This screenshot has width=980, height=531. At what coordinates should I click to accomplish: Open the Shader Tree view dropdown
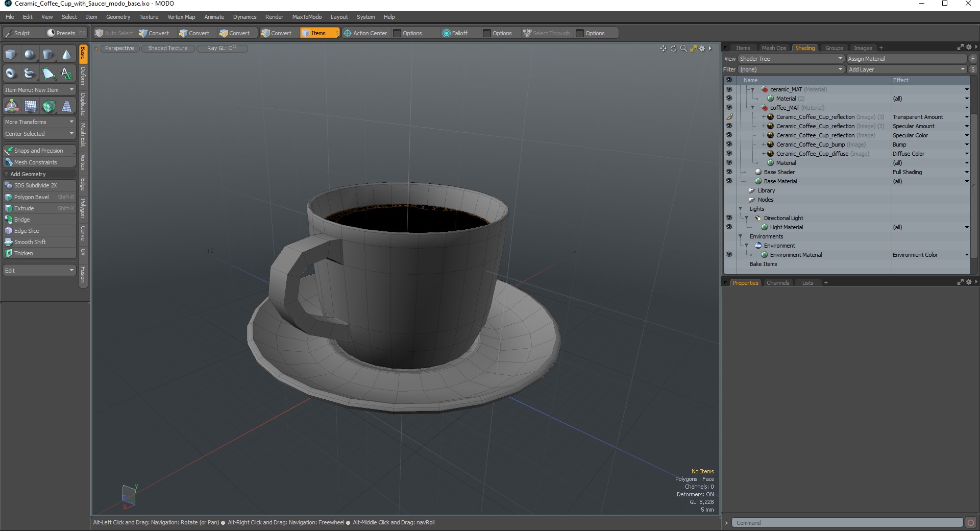[791, 59]
